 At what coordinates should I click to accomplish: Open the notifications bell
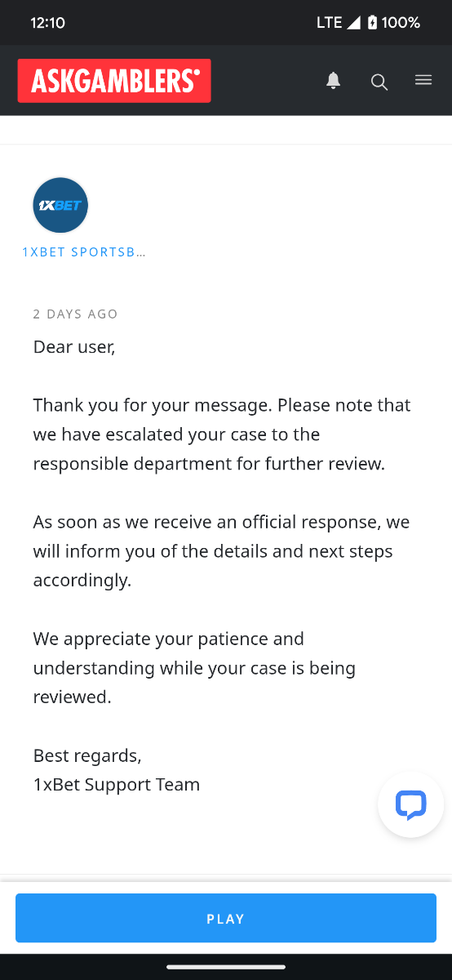tap(333, 80)
